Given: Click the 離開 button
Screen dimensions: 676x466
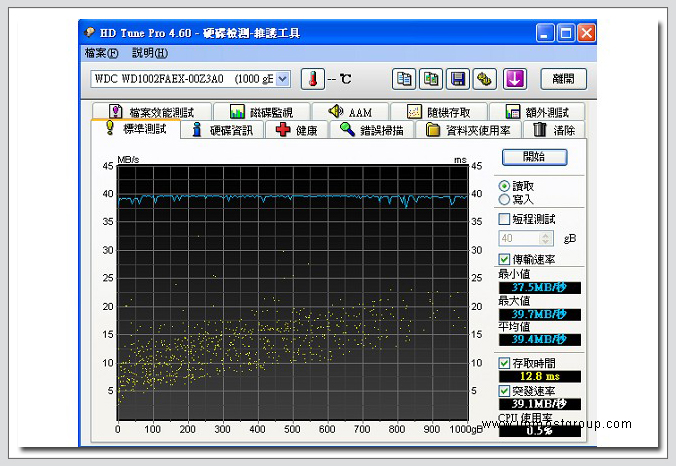Looking at the screenshot, I should [564, 78].
